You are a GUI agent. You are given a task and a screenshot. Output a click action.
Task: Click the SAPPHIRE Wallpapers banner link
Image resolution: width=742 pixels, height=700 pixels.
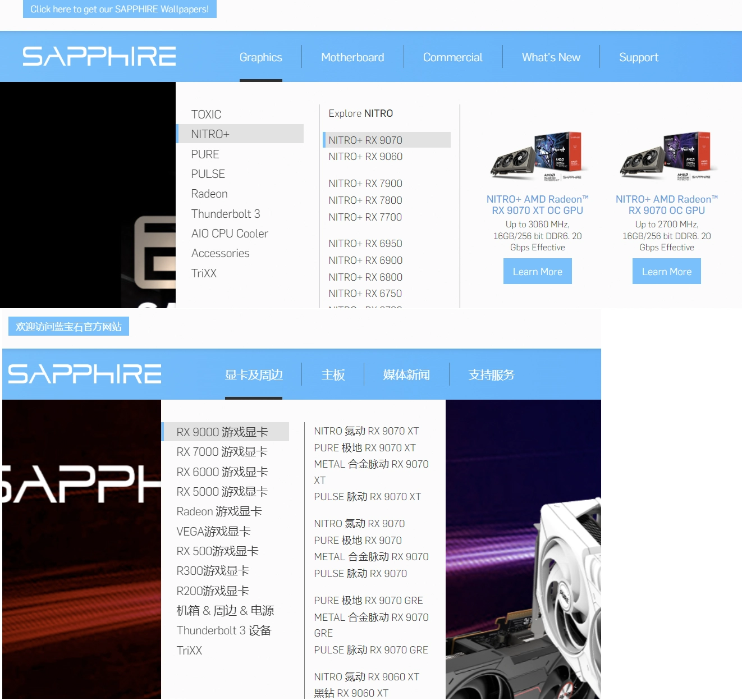(x=120, y=9)
